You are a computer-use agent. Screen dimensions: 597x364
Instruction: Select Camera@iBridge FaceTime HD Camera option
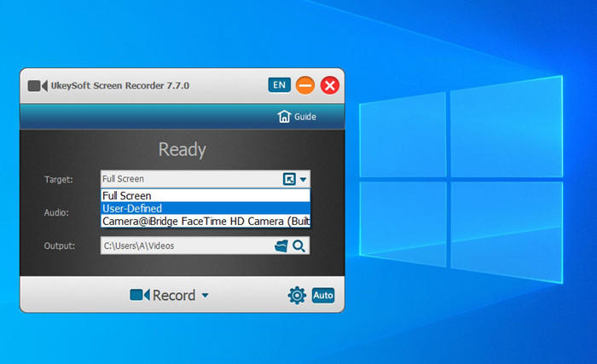click(x=206, y=222)
